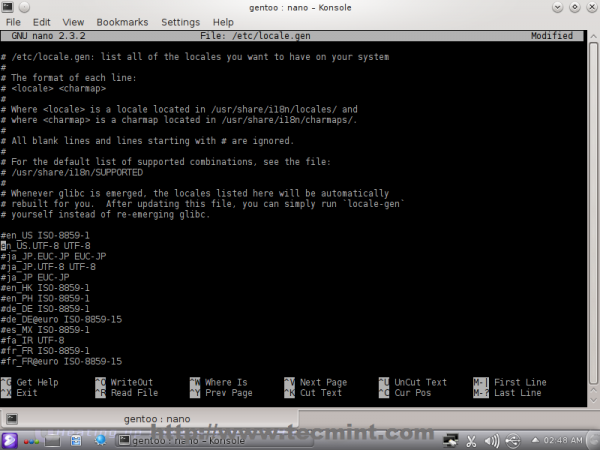Open the USB device notifier tray icon
Screen dimensions: 600x450
point(513,441)
